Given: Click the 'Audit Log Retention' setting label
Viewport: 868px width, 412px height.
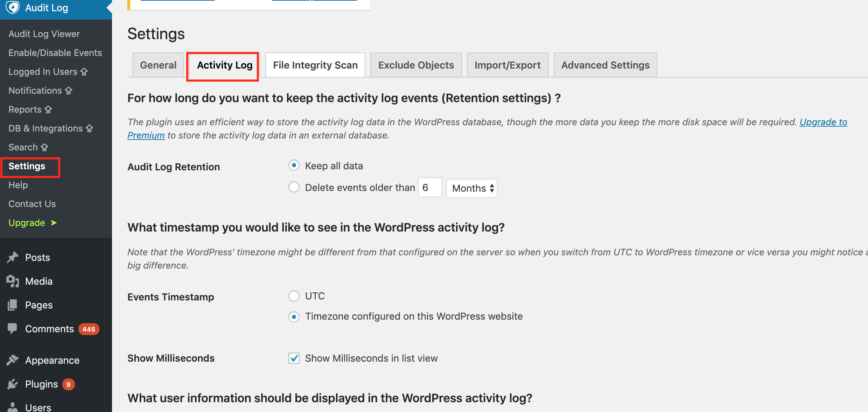Looking at the screenshot, I should (x=174, y=167).
